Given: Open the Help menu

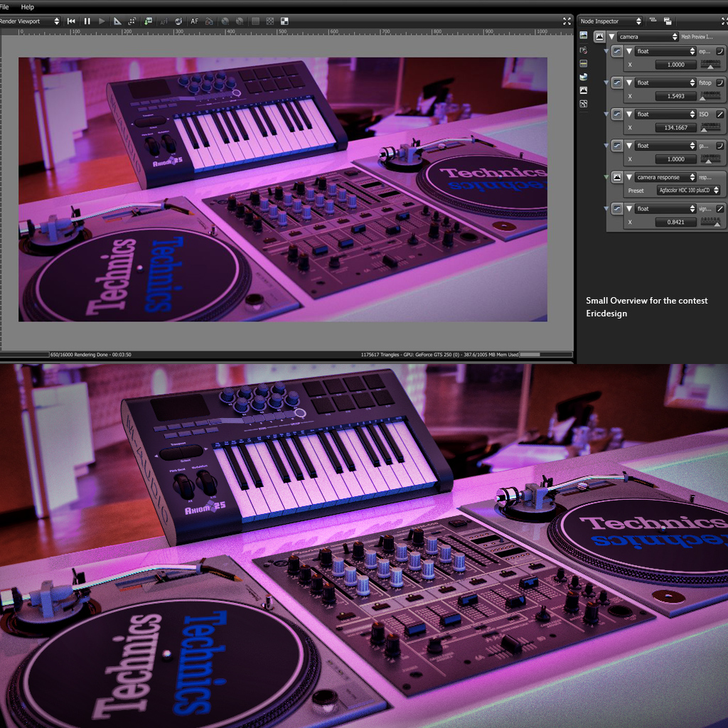Looking at the screenshot, I should coord(28,7).
